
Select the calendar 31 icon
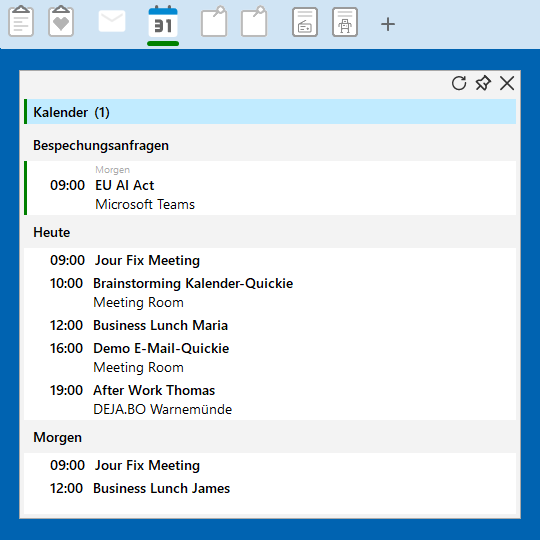point(163,21)
